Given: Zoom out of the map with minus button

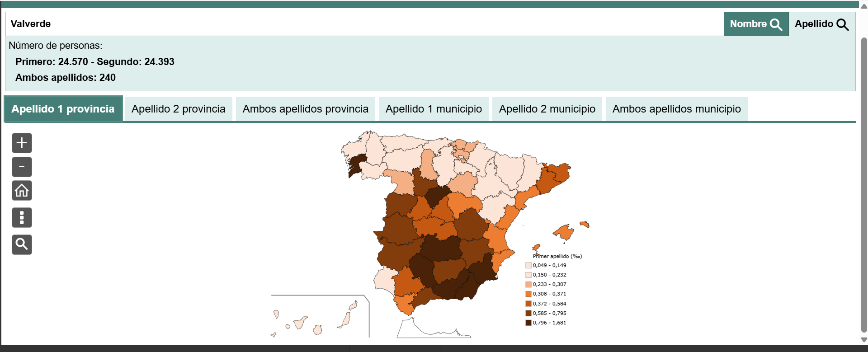Looking at the screenshot, I should click(22, 167).
